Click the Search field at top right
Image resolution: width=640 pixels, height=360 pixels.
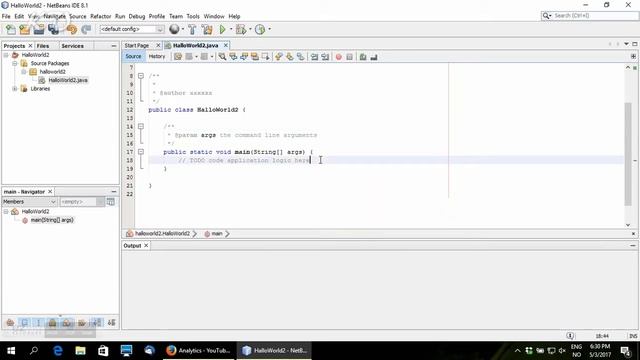(590, 16)
